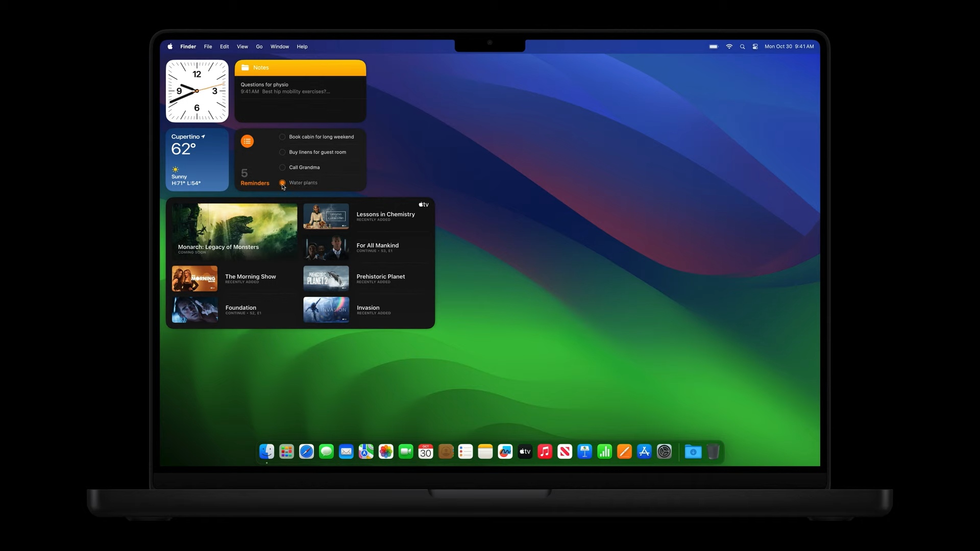This screenshot has height=551, width=980.
Task: Open the View menu
Action: pyautogui.click(x=242, y=46)
